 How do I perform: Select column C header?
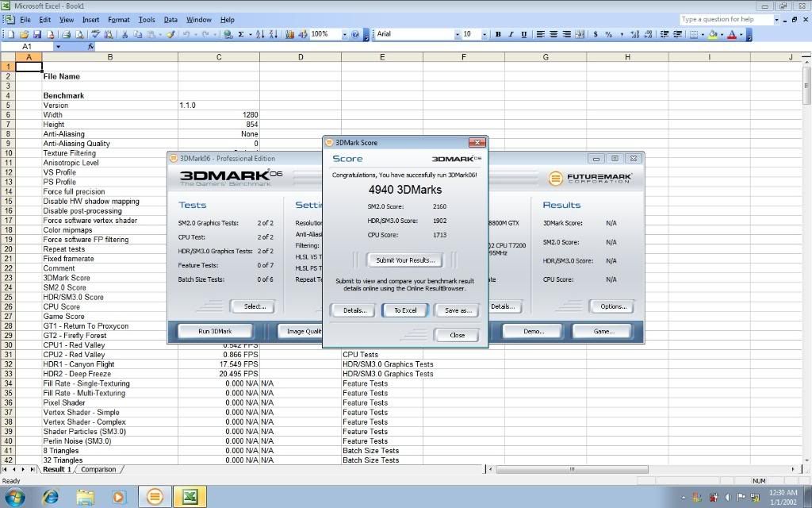(x=219, y=57)
